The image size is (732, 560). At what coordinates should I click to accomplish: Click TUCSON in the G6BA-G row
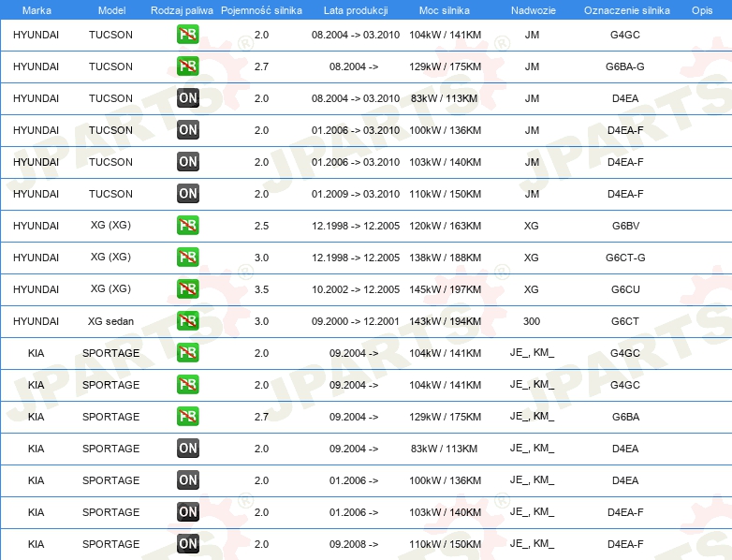110,66
